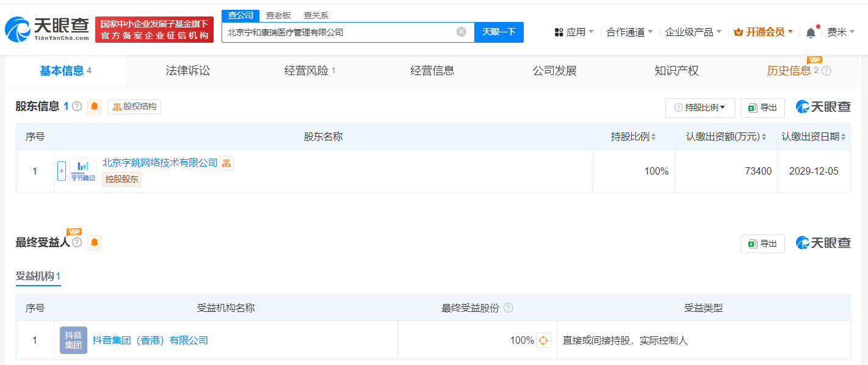Image resolution: width=868 pixels, height=365 pixels.
Task: Click the notification bell icon in header
Action: point(811,32)
